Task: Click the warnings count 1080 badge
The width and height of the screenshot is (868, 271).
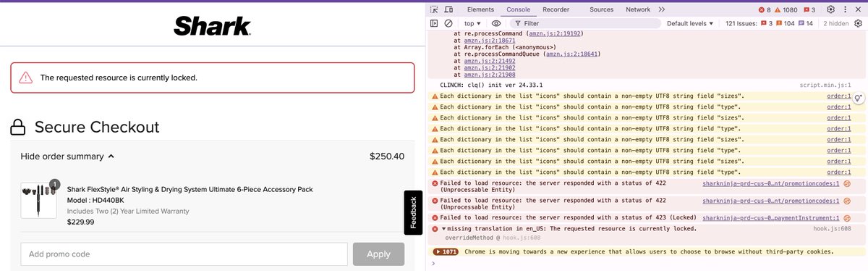Action: tap(786, 9)
